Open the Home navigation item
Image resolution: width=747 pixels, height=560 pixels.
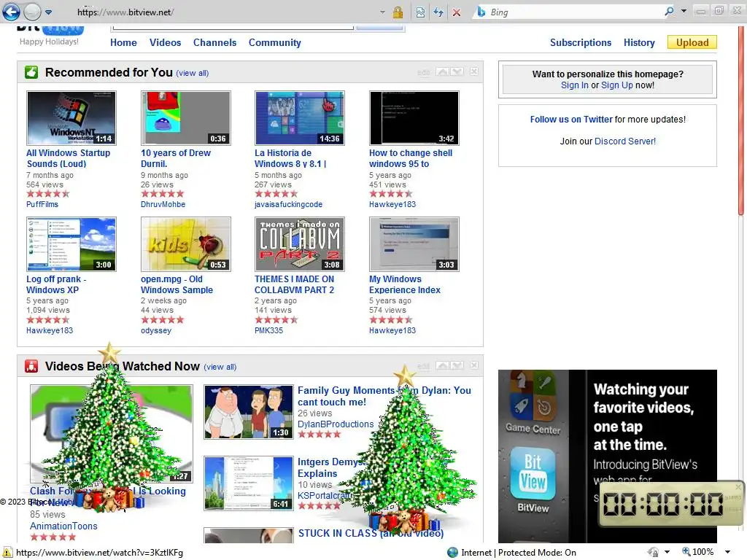(x=123, y=42)
